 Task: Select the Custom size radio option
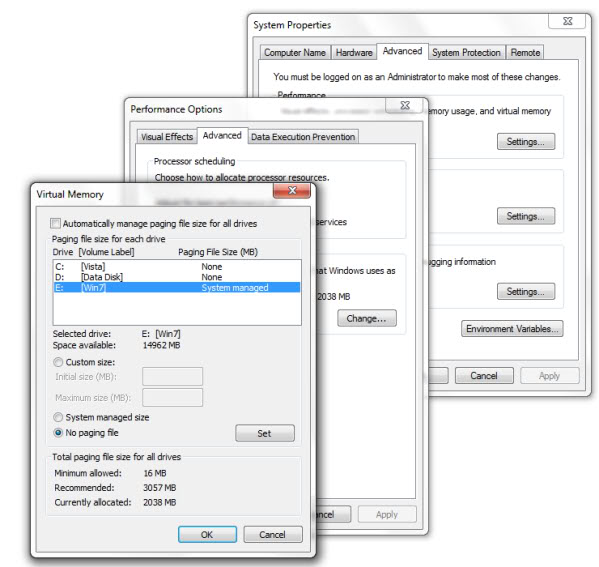coord(58,362)
